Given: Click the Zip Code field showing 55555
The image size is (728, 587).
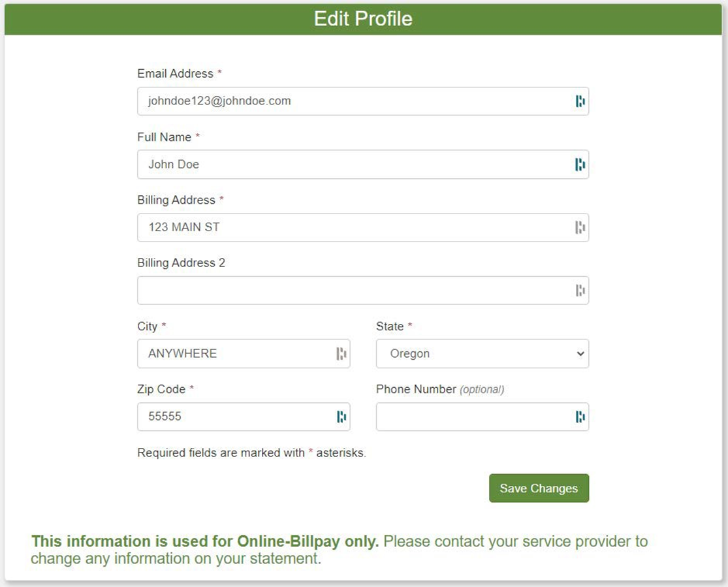Looking at the screenshot, I should pyautogui.click(x=235, y=417).
